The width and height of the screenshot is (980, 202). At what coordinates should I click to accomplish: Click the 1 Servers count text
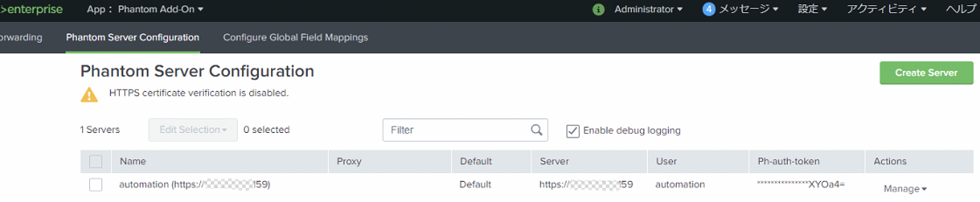click(100, 130)
